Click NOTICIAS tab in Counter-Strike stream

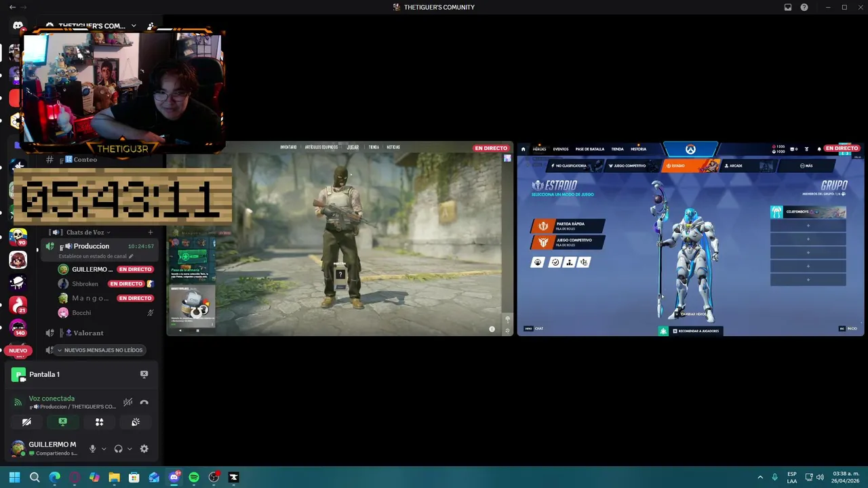(393, 147)
